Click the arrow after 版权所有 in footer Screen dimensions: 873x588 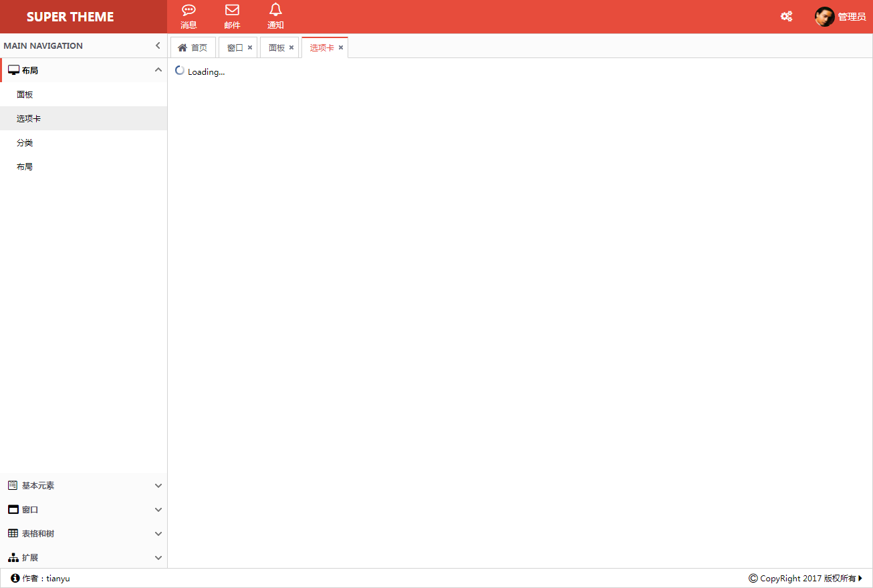[x=860, y=578]
